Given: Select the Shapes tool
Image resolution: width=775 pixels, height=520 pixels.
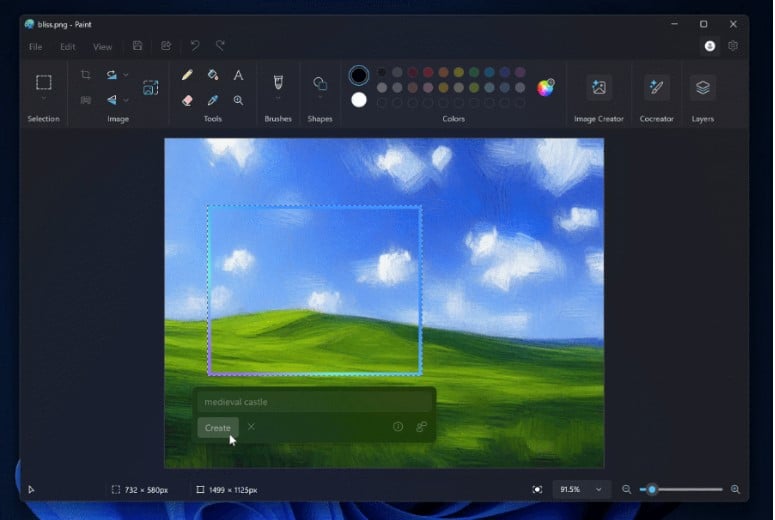Looking at the screenshot, I should coord(320,83).
